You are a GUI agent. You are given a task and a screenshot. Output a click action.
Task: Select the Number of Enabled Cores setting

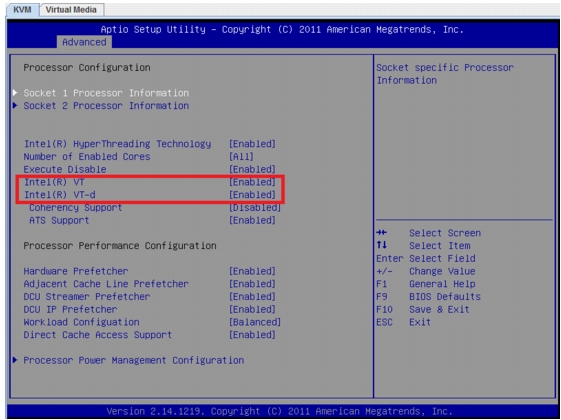87,157
